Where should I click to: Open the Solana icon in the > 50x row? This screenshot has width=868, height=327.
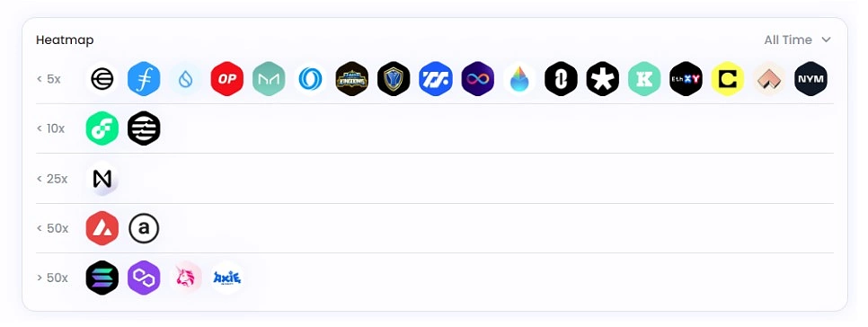click(102, 278)
